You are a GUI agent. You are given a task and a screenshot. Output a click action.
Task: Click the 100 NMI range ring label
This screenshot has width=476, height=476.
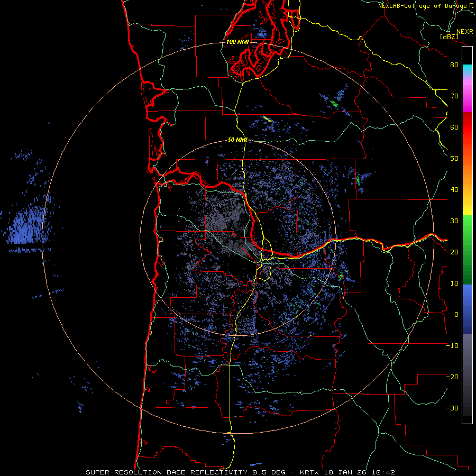click(237, 42)
